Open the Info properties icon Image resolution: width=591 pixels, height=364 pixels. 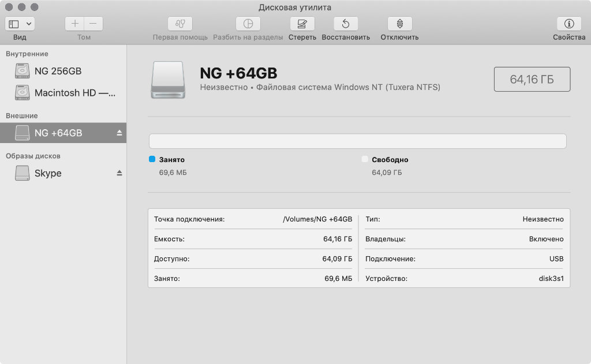569,24
